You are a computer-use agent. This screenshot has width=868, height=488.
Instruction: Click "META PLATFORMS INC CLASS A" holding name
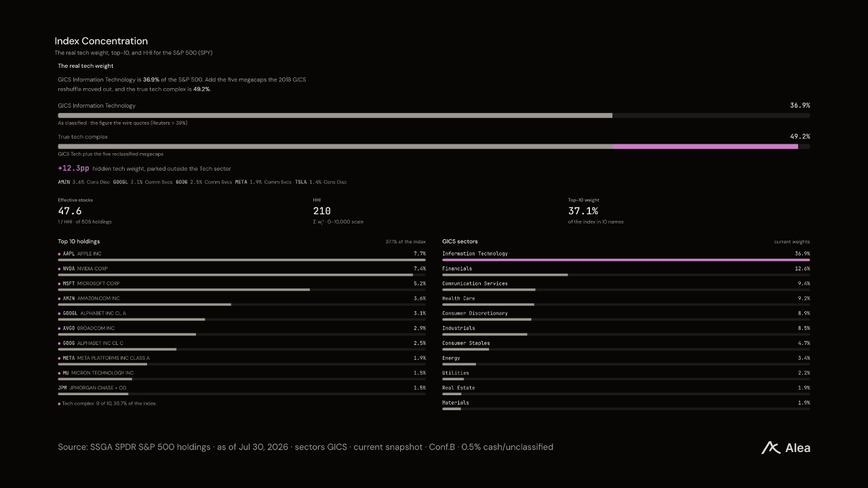point(113,358)
